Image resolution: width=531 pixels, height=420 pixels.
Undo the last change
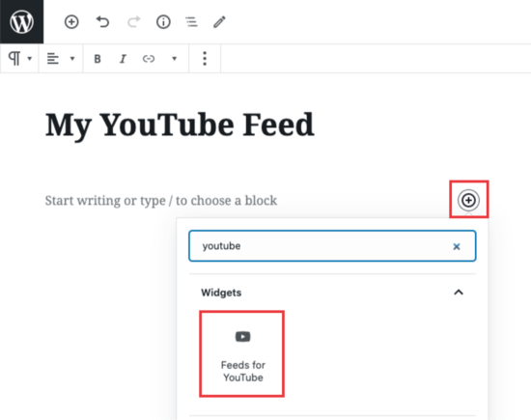click(102, 22)
